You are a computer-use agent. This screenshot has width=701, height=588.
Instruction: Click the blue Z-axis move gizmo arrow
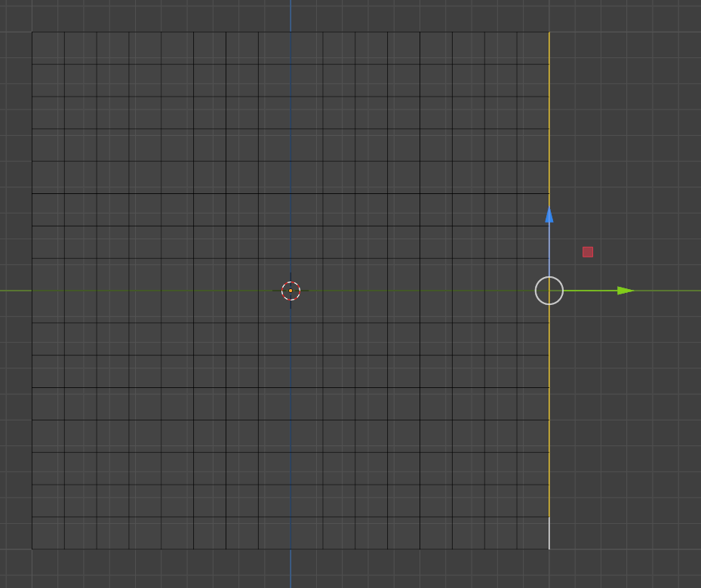click(549, 214)
